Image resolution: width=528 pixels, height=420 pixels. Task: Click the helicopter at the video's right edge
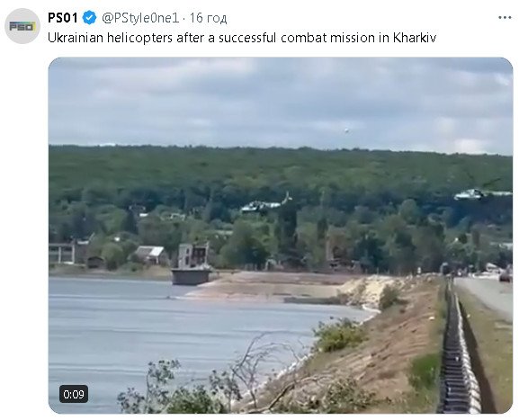pos(482,192)
